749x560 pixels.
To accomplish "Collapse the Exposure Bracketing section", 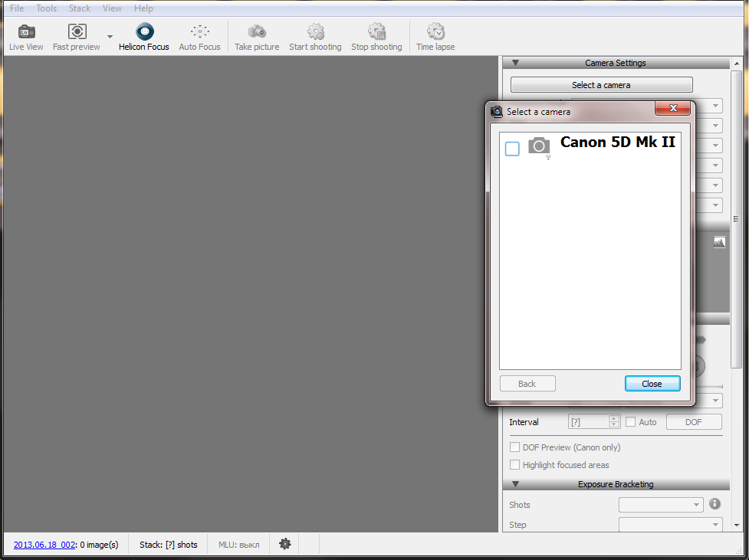I will [515, 484].
